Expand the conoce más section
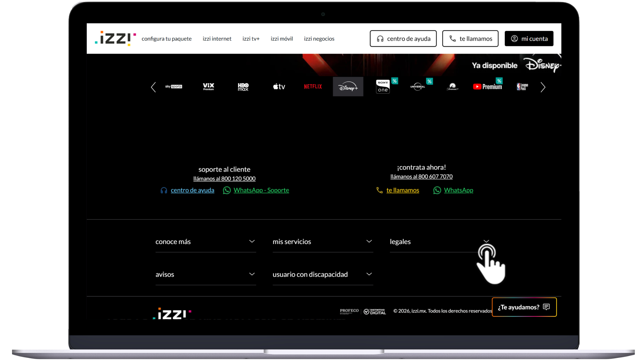644x362 pixels. coord(206,242)
